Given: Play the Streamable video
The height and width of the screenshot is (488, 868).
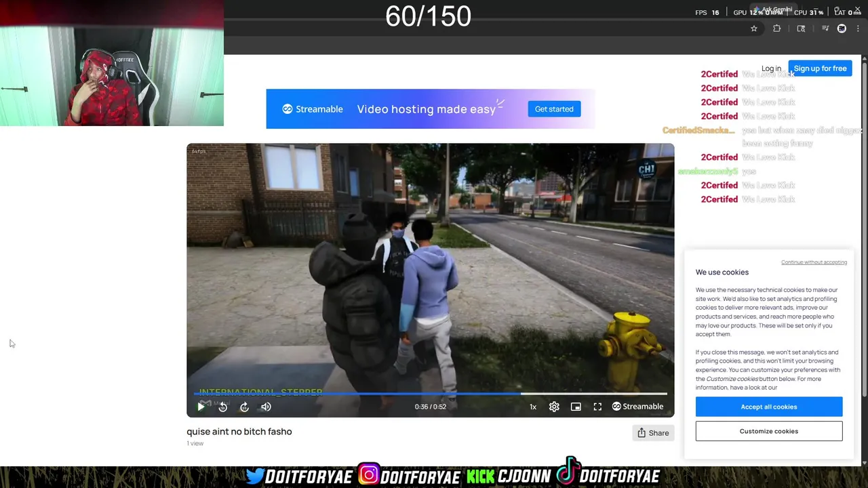Looking at the screenshot, I should point(201,407).
